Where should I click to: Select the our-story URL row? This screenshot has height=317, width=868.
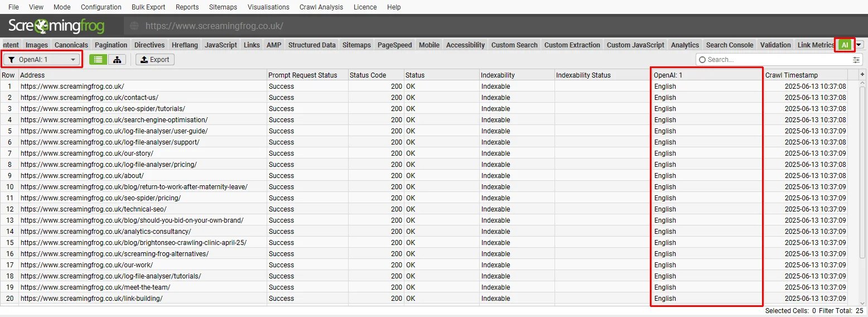click(x=424, y=153)
